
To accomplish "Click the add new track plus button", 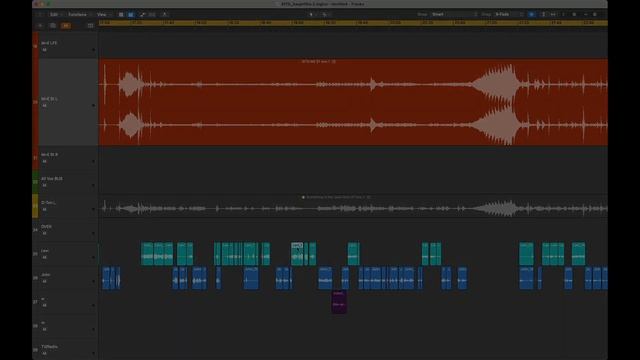I will pyautogui.click(x=40, y=26).
